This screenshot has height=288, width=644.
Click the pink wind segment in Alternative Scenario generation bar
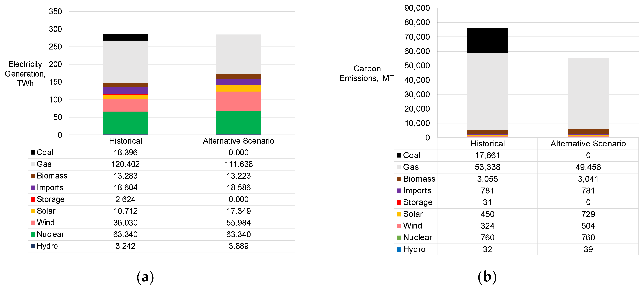tap(238, 101)
